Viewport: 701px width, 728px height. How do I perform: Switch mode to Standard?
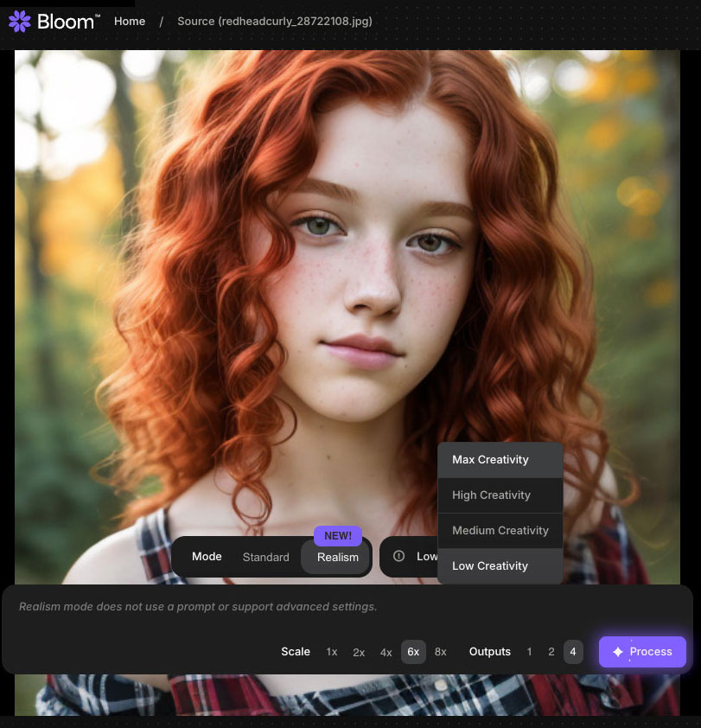265,557
